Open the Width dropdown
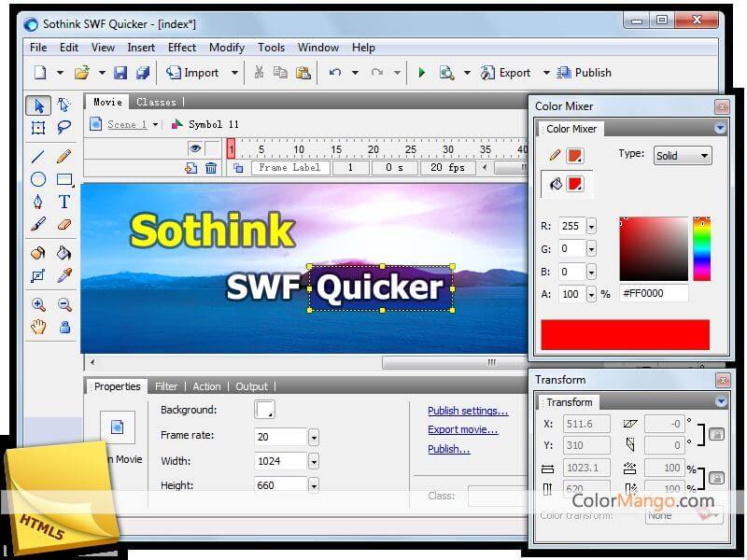The height and width of the screenshot is (560, 747). (314, 461)
